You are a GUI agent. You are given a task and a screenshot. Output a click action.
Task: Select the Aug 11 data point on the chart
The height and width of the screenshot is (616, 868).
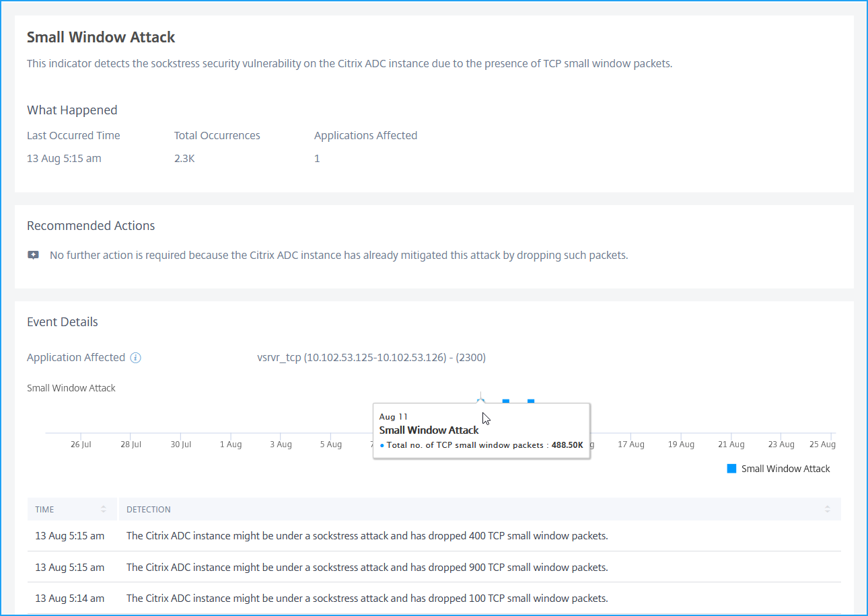pyautogui.click(x=480, y=401)
